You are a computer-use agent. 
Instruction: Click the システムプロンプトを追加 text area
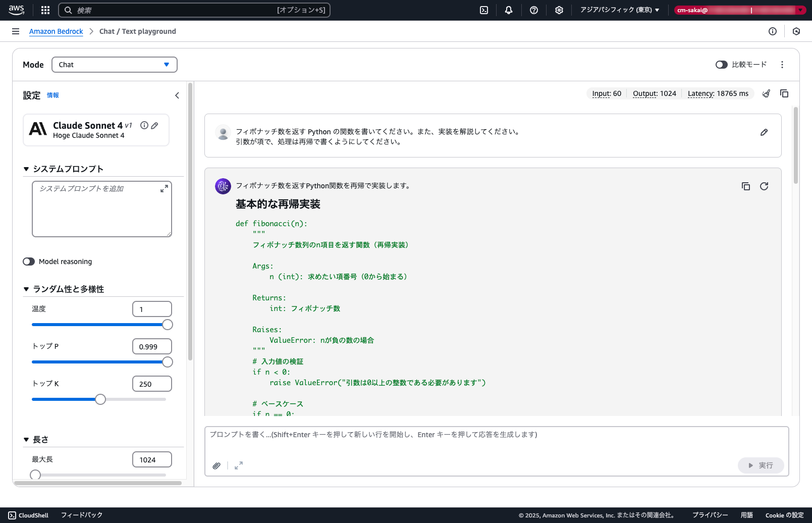(x=102, y=209)
